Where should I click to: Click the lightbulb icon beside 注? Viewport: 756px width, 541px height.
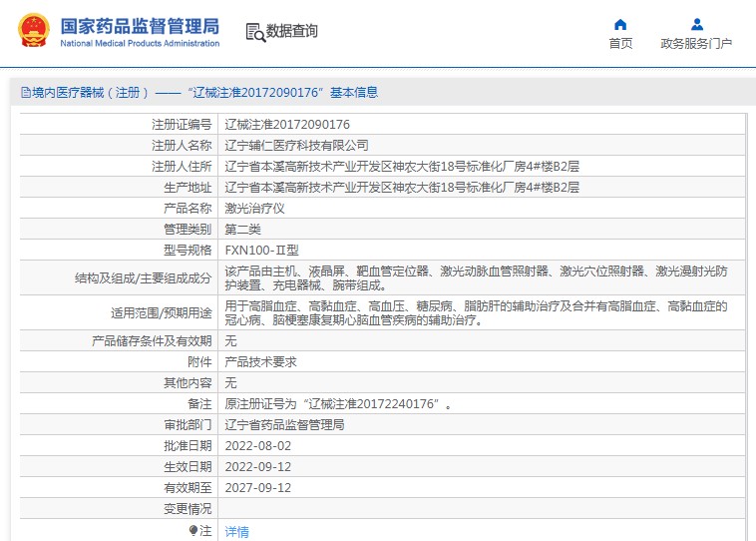[193, 530]
